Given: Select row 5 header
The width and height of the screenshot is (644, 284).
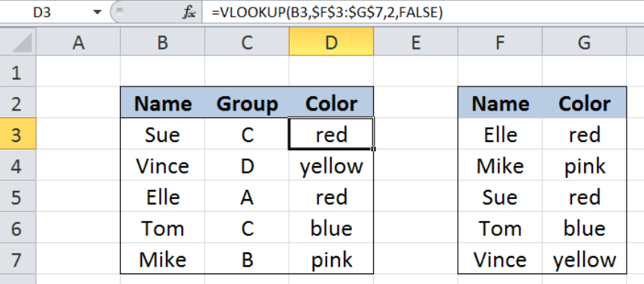Looking at the screenshot, I should pos(18,196).
